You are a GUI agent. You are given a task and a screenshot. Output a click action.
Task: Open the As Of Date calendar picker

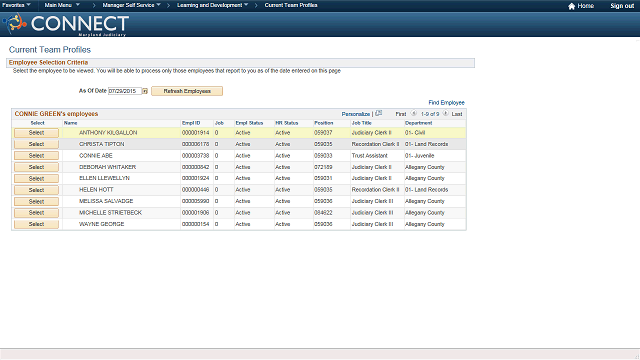[x=144, y=91]
